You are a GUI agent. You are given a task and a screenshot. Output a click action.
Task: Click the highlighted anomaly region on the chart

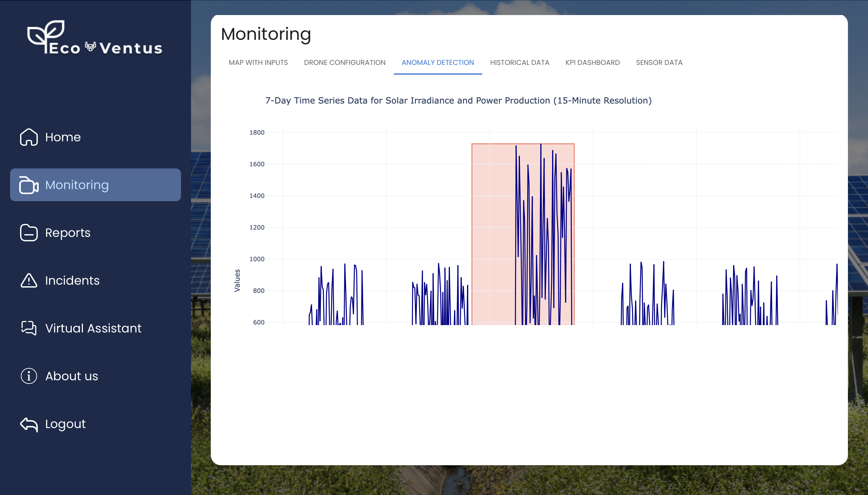click(x=523, y=235)
